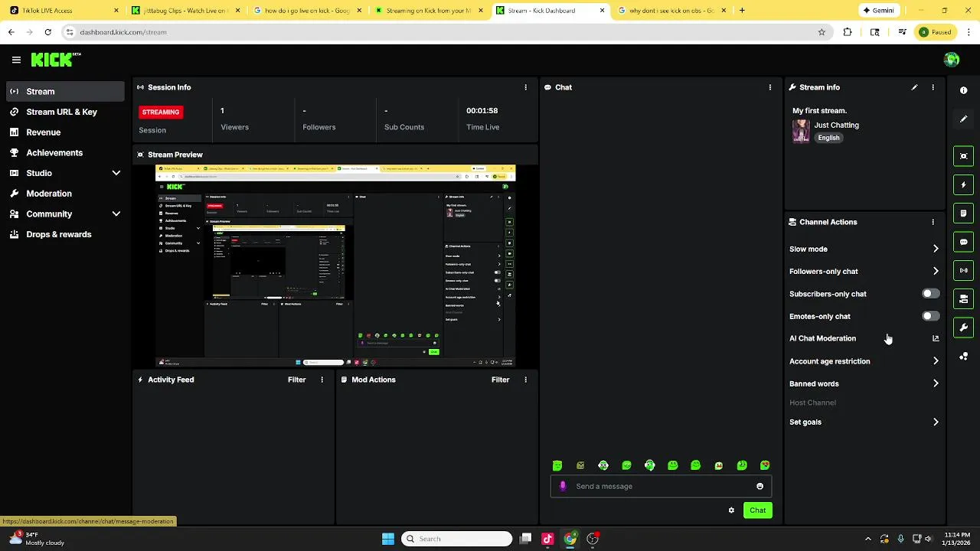Viewport: 980px width, 551px height.
Task: Open Mod Actions Filter dropdown
Action: tap(500, 380)
